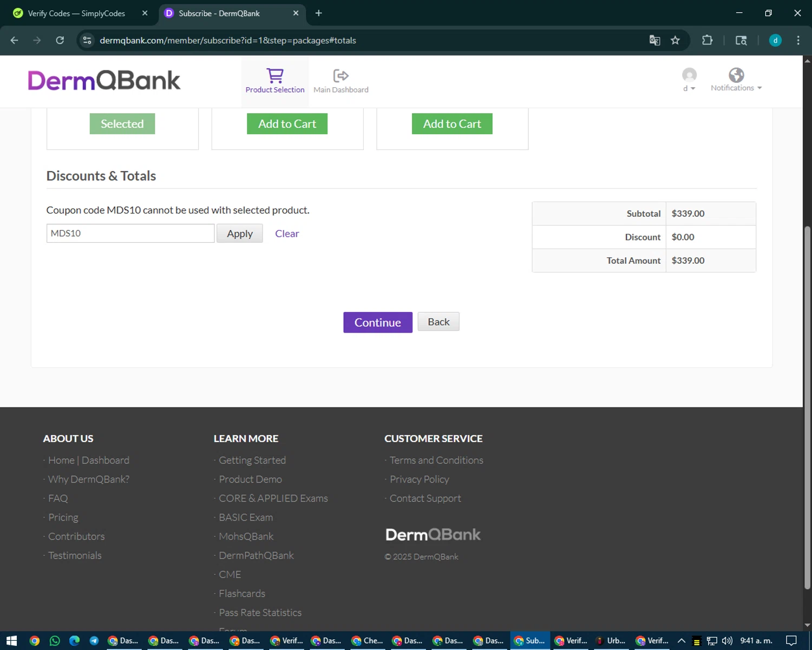
Task: Open a new browser tab
Action: [318, 13]
